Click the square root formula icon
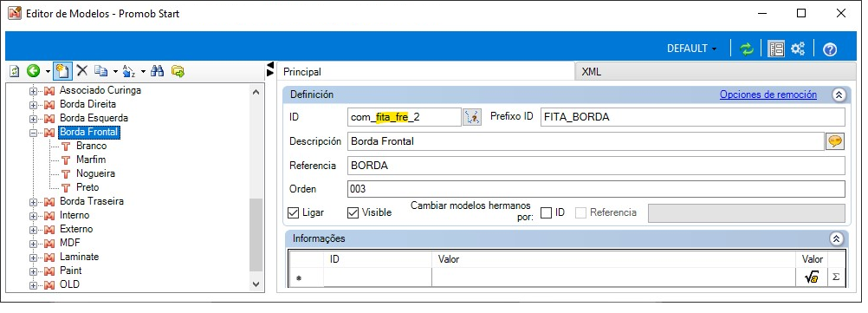 (x=812, y=278)
